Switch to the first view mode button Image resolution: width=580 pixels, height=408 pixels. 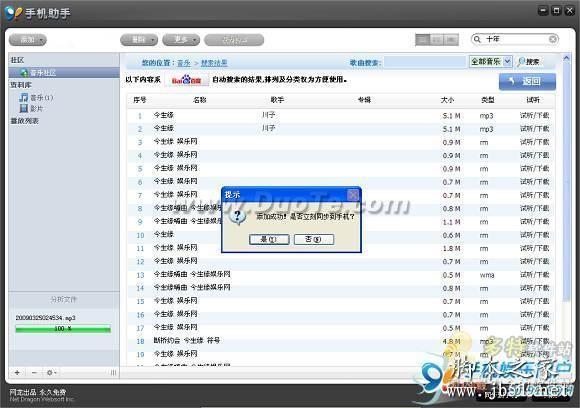click(x=422, y=40)
